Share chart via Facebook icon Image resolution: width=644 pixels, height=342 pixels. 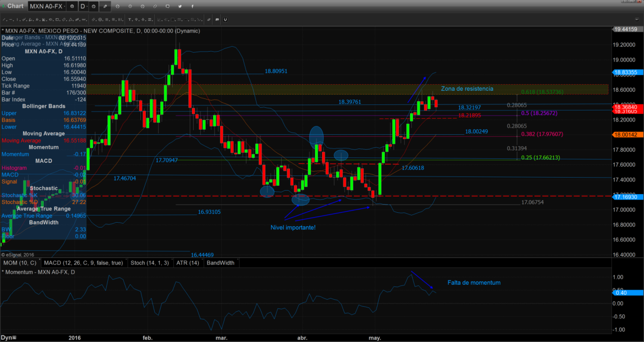192,6
